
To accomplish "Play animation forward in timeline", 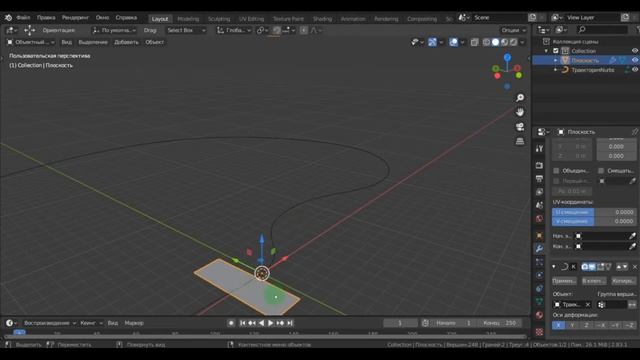I will point(271,323).
